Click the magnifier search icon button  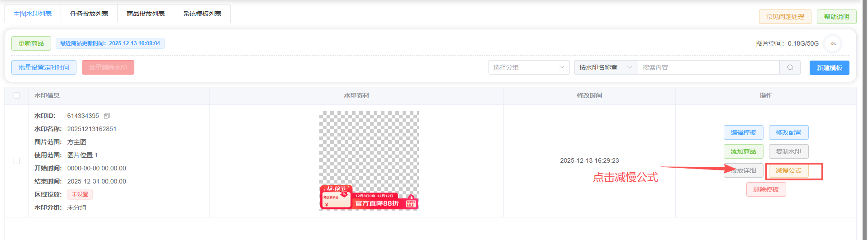coord(790,67)
